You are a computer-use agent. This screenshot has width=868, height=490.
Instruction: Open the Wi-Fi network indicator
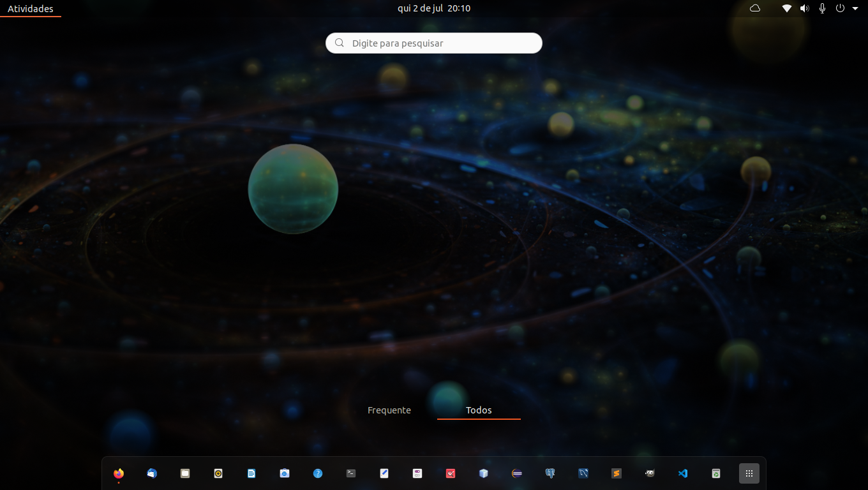click(787, 8)
